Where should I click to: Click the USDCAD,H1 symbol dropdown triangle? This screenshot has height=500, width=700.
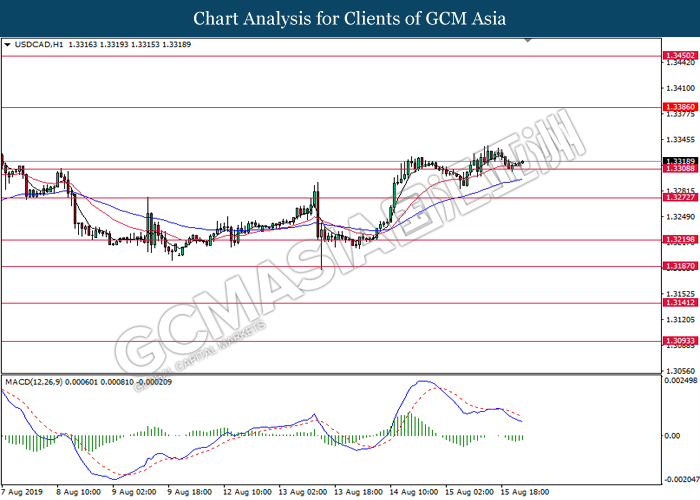(7, 45)
